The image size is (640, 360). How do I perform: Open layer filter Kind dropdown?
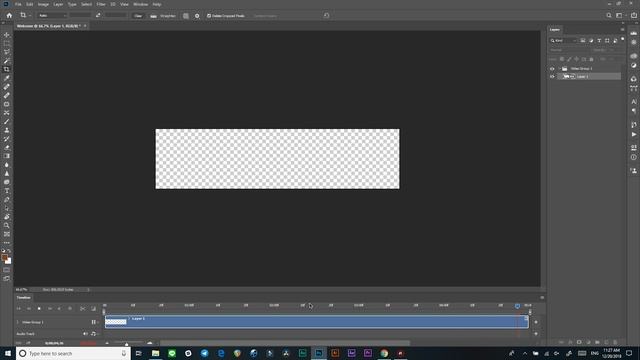point(564,40)
